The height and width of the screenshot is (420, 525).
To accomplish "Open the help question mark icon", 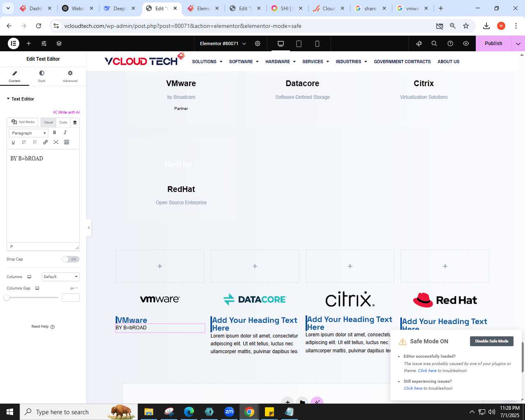I will 450,43.
